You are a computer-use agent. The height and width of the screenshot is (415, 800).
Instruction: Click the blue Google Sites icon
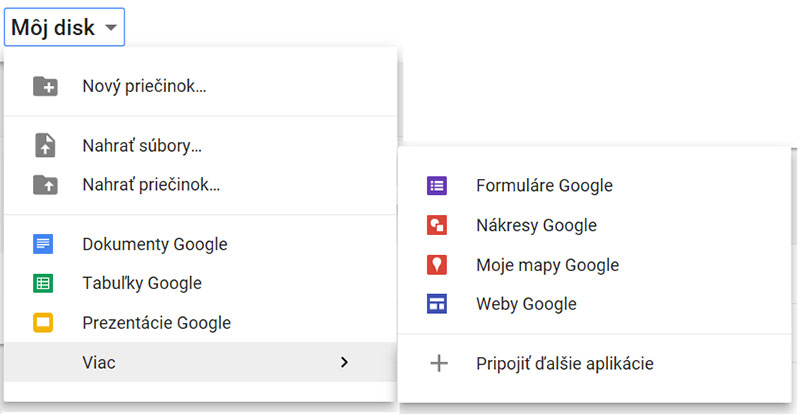(x=437, y=304)
